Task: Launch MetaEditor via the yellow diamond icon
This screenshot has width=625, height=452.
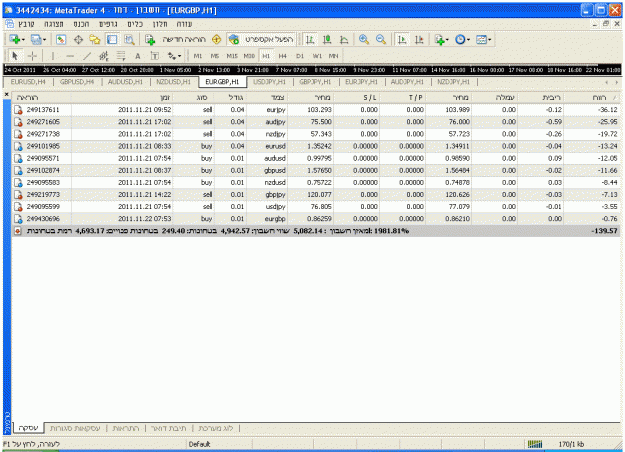Action: [x=216, y=39]
